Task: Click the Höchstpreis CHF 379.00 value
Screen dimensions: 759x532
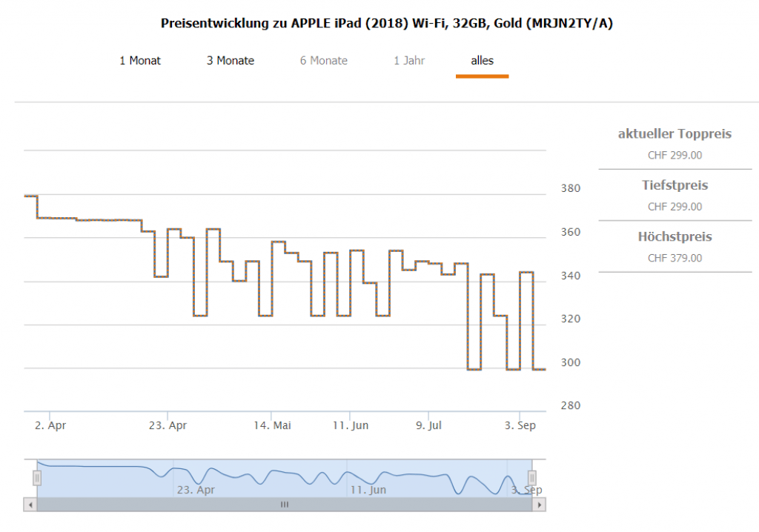Action: [x=675, y=259]
